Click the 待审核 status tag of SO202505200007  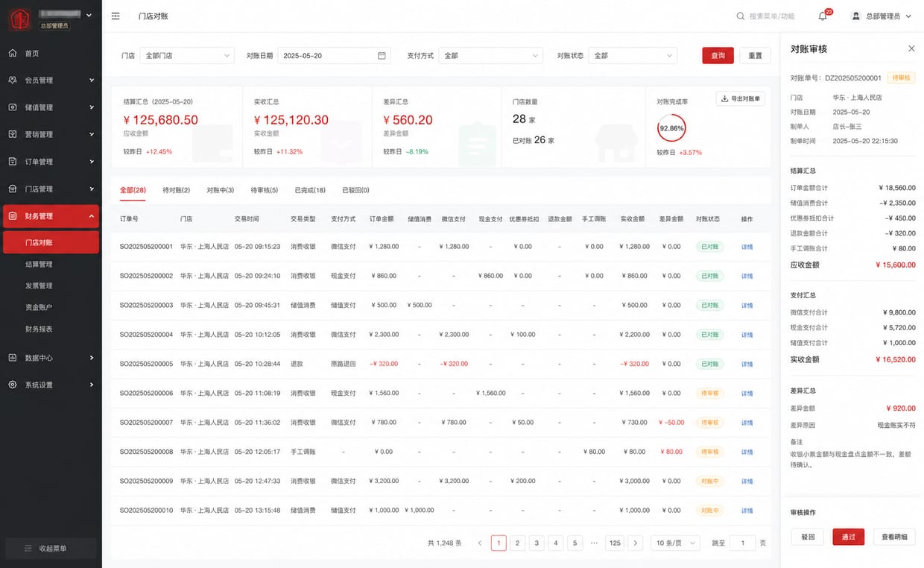(x=709, y=423)
